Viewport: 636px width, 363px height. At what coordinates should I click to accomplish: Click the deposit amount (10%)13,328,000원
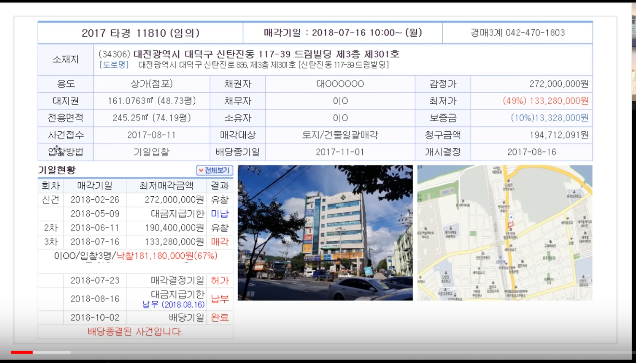coord(549,118)
